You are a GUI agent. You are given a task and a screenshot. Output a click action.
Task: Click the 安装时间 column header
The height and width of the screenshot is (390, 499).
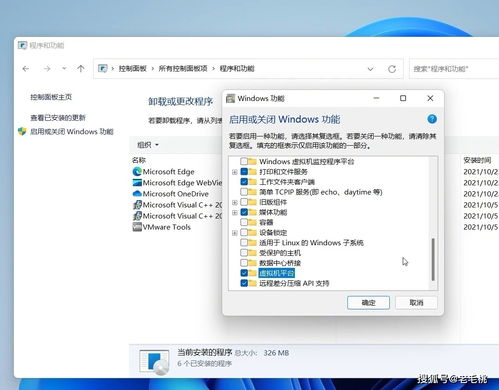tap(477, 160)
